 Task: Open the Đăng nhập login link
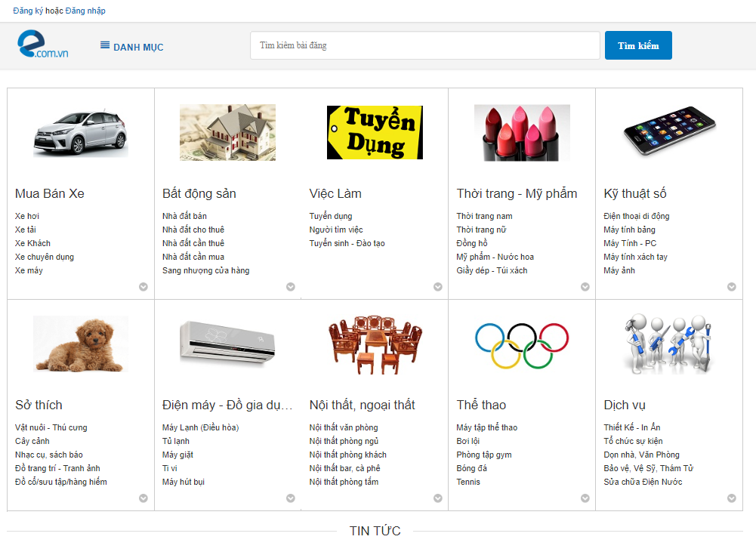coord(85,11)
